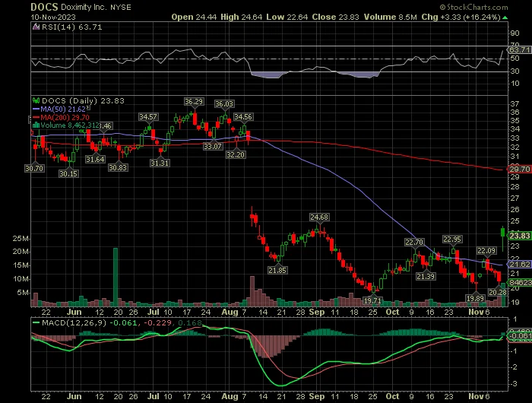This screenshot has width=532, height=403.
Task: Click the Chg +3.33 (+16.24%) value
Action: click(461, 17)
